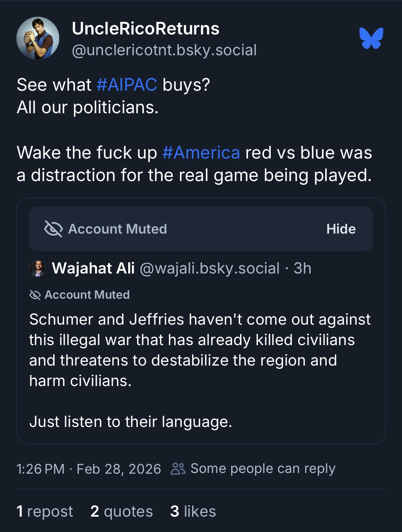This screenshot has height=532, width=402.
Task: View the 3 likes list
Action: tap(193, 511)
